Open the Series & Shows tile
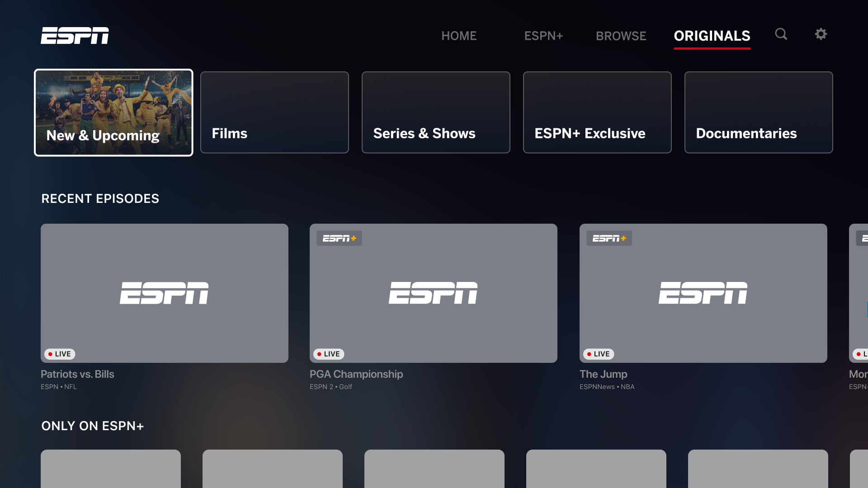 pos(436,113)
